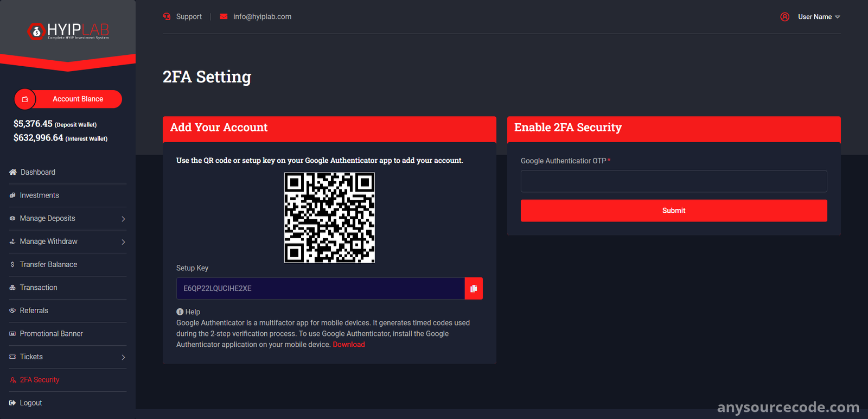Click the email envelope icon
868x419 pixels.
(x=224, y=16)
